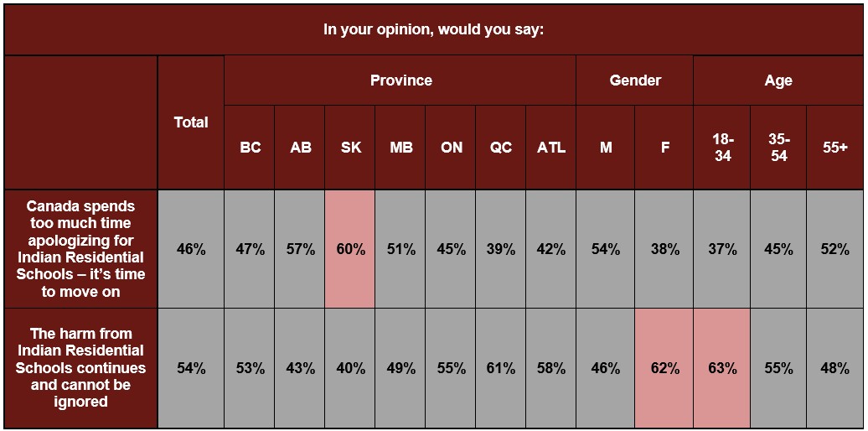Click the Total column header
This screenshot has width=868, height=431.
[191, 122]
